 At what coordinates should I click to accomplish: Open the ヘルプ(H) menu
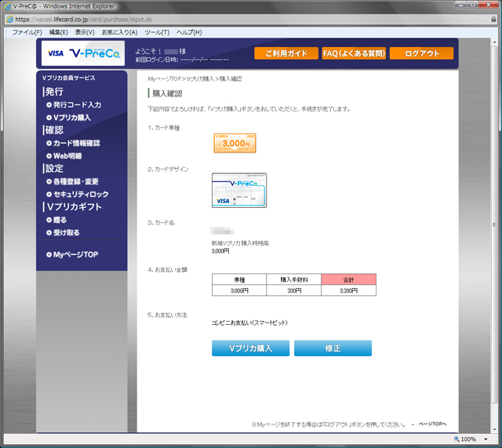(x=189, y=32)
